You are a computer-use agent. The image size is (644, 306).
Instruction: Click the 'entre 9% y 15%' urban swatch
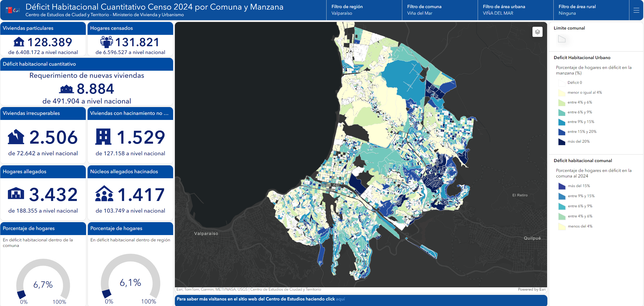click(561, 122)
